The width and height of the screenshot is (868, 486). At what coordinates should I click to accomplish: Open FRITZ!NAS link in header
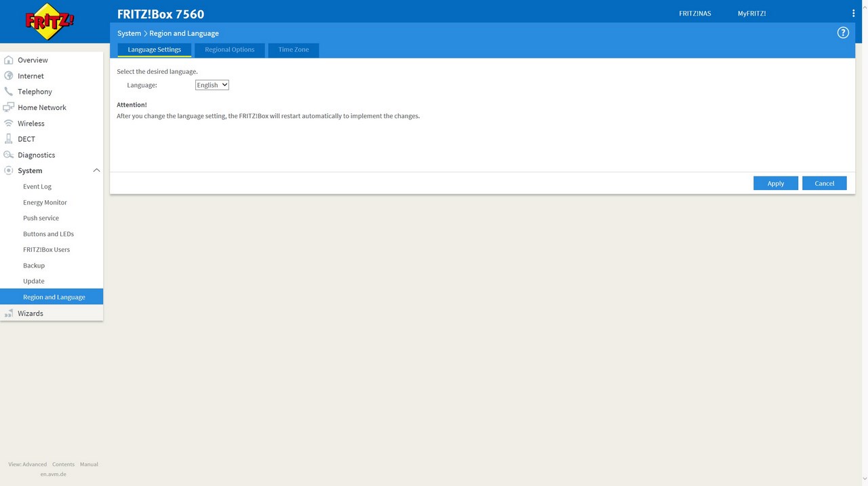695,14
